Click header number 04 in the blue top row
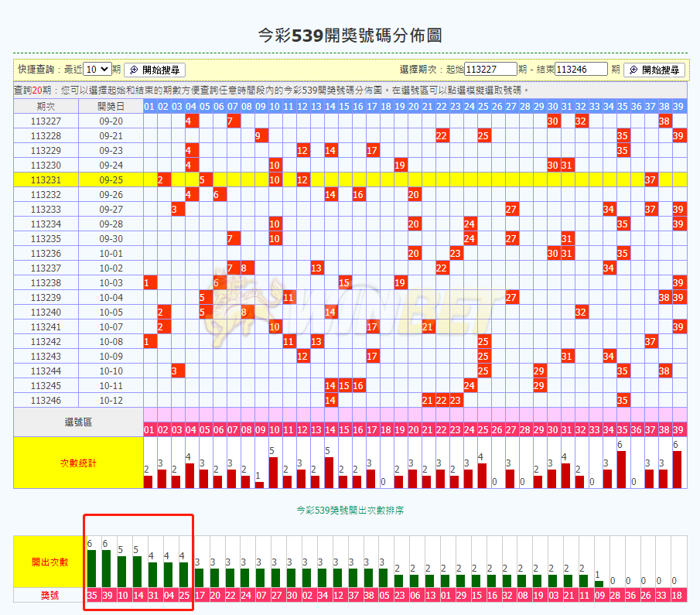This screenshot has width=700, height=615. [x=191, y=106]
